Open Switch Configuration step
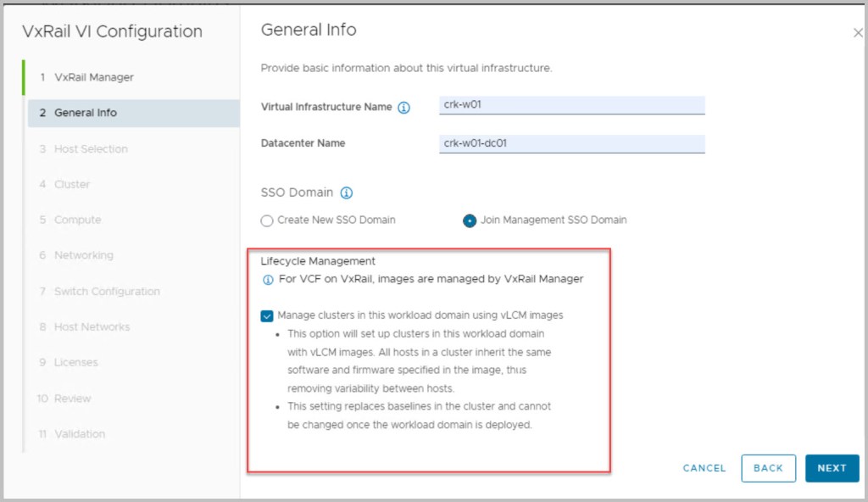 106,292
